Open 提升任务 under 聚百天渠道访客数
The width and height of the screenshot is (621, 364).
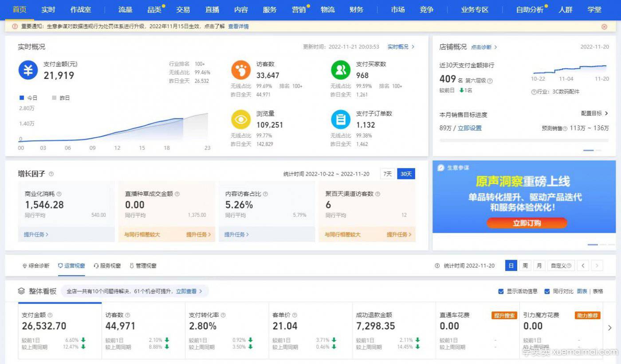click(x=399, y=234)
